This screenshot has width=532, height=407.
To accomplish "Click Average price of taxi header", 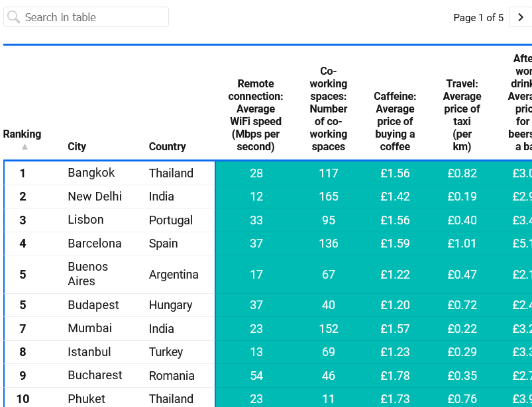I will tap(462, 115).
